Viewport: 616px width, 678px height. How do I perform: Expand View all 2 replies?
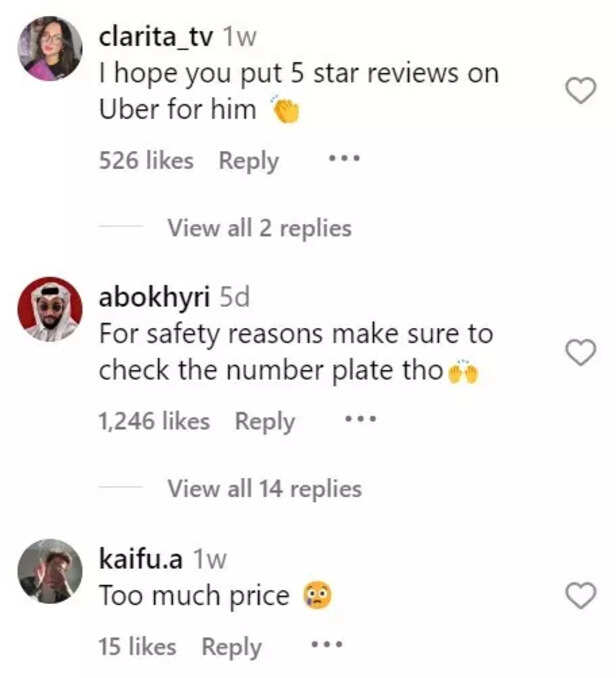pos(259,228)
